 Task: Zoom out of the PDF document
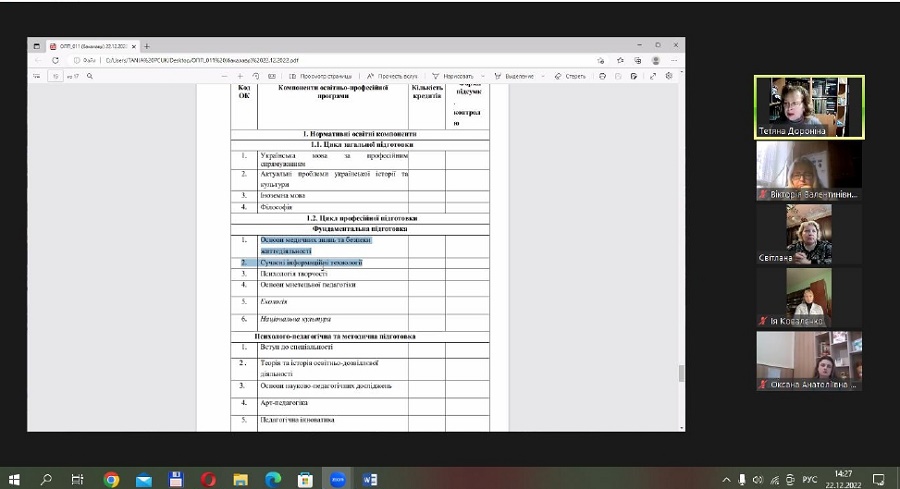coord(225,76)
